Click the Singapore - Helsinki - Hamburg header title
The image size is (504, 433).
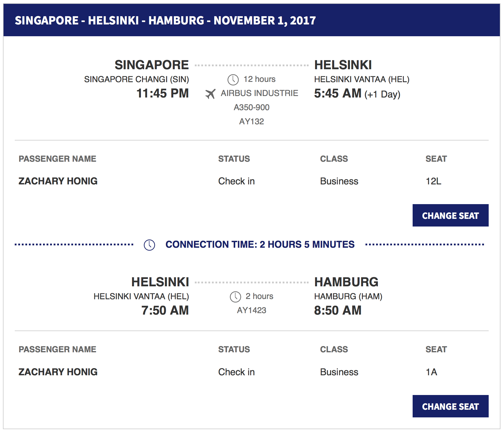(x=165, y=20)
